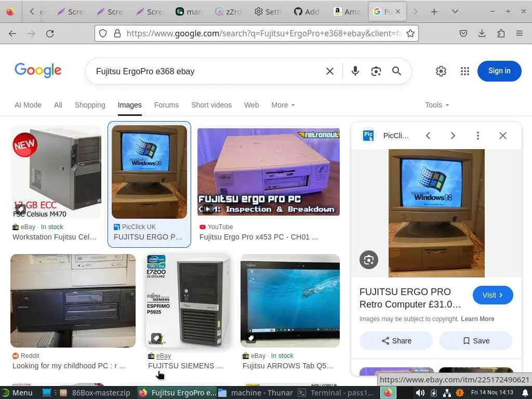
Task: Open the PicClick UK selected image thumbnail
Action: pos(149,172)
